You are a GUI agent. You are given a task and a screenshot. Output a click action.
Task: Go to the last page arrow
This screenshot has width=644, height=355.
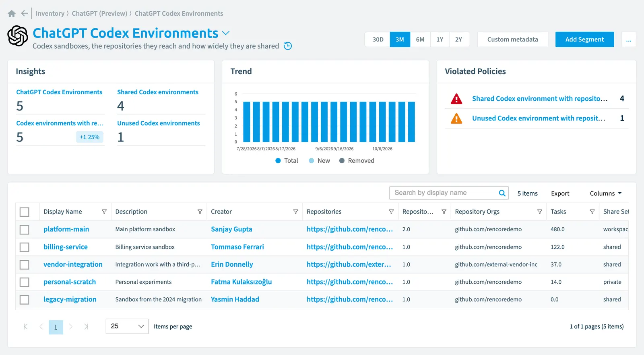point(86,327)
